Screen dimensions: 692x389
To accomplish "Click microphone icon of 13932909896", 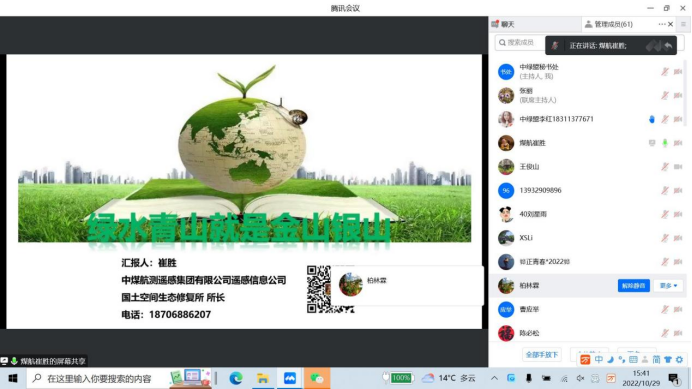I will [665, 190].
